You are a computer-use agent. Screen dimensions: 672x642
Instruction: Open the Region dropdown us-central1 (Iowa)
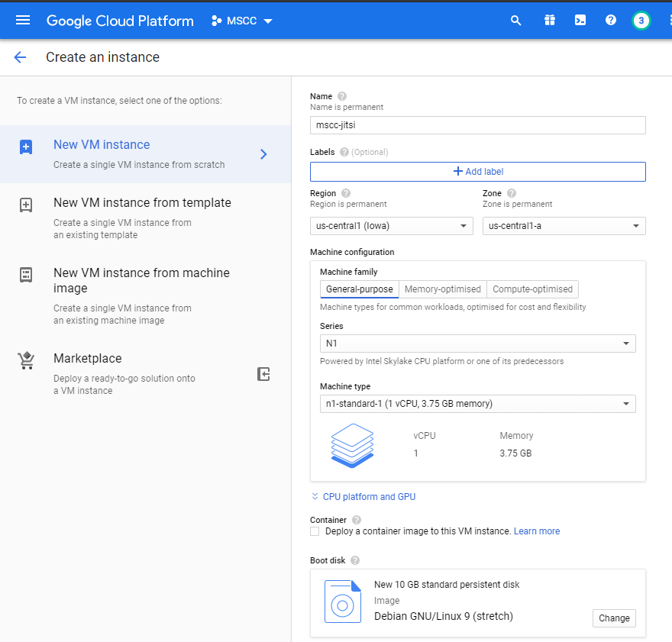pyautogui.click(x=391, y=226)
